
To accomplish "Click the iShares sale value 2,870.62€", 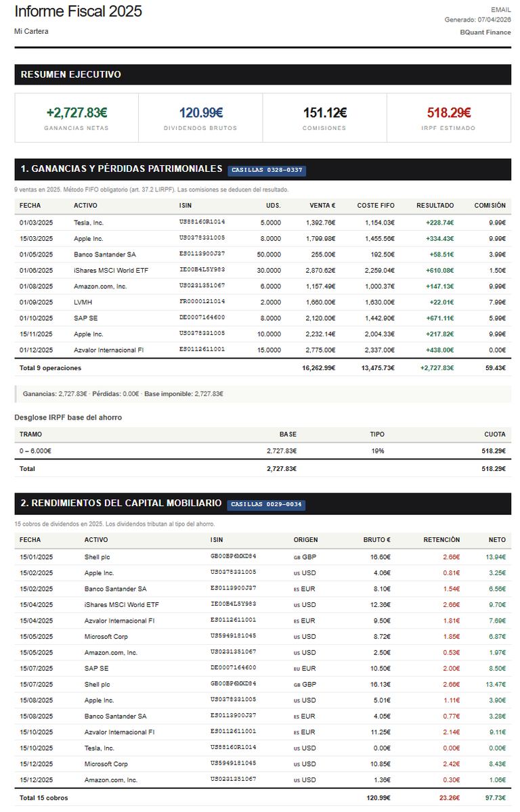I will (320, 270).
